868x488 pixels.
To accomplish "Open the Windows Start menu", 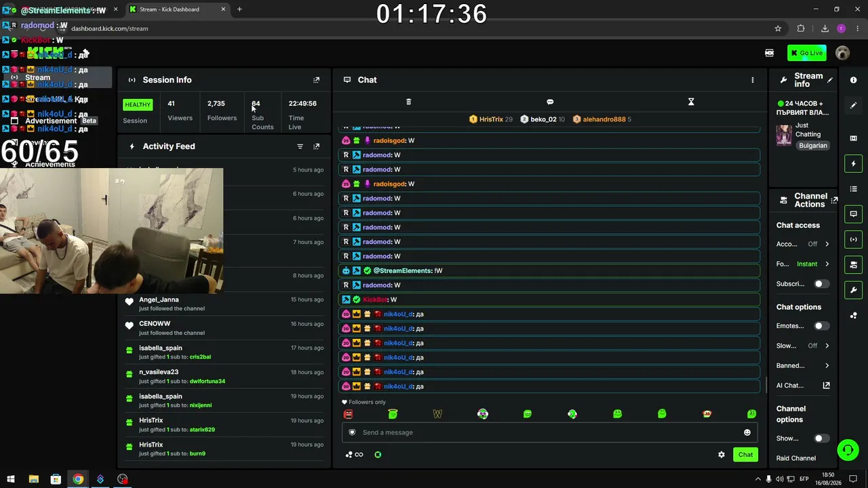I will [x=11, y=479].
